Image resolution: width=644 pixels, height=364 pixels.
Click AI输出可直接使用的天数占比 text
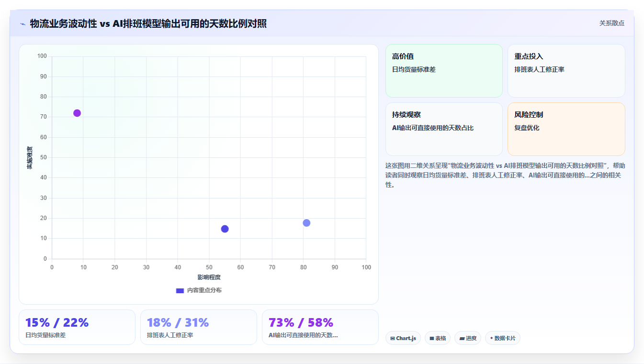pyautogui.click(x=433, y=128)
